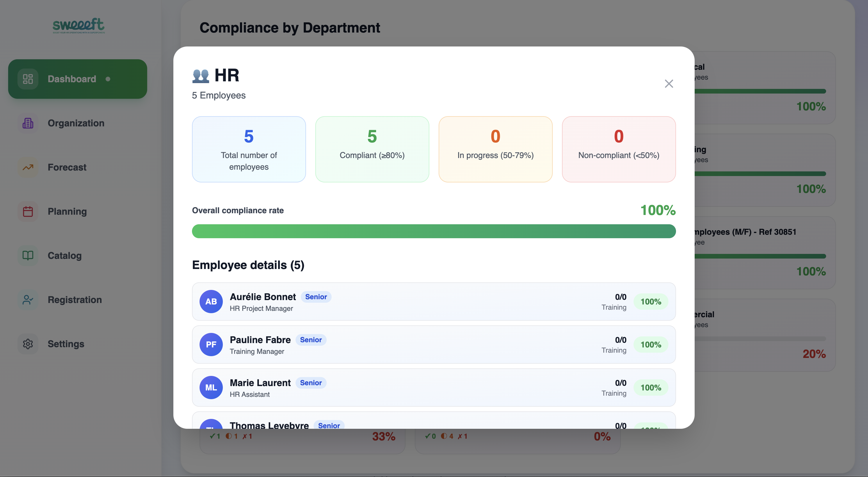Open the Catalog menu item
Viewport: 868px width, 477px height.
(65, 256)
